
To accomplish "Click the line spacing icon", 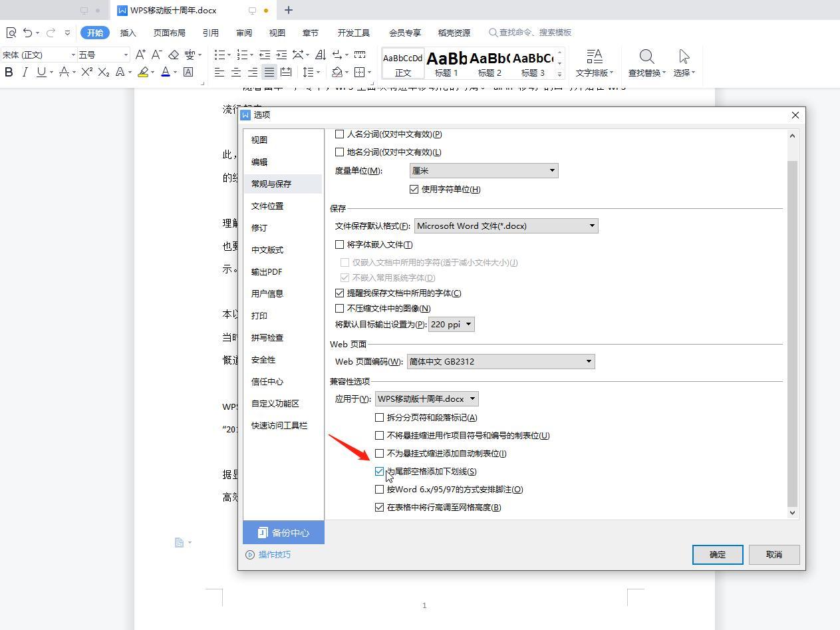I will coord(307,72).
